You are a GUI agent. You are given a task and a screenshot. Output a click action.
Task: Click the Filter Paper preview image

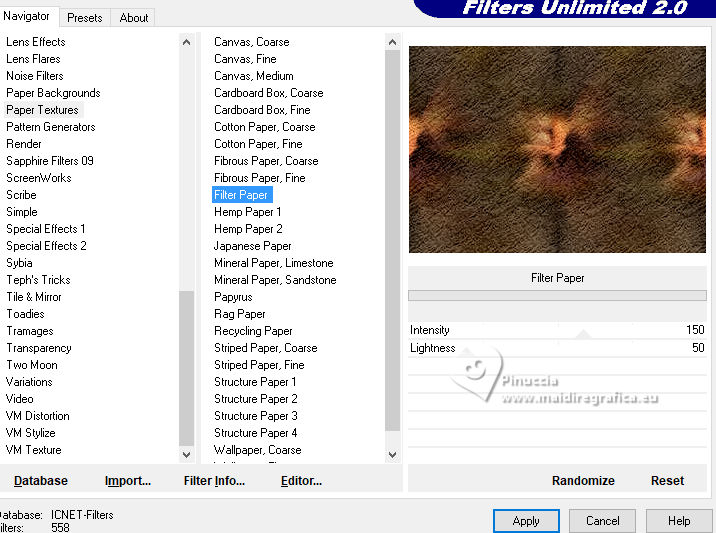tap(557, 149)
